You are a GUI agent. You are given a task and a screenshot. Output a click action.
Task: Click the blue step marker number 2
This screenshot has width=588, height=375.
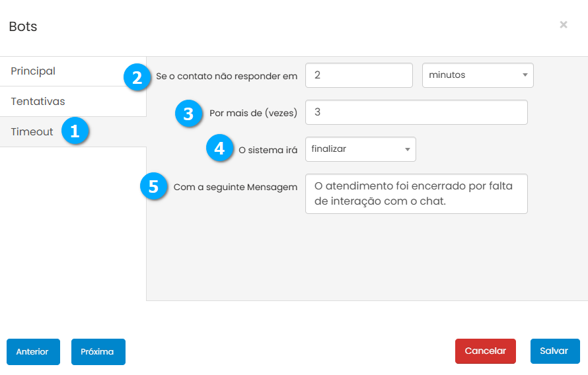(x=137, y=77)
